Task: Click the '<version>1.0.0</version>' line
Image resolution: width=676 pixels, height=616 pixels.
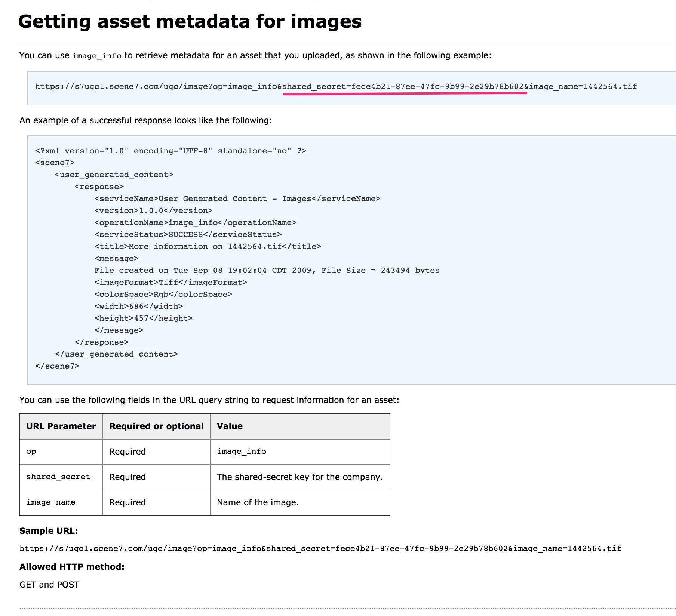Action: 153,210
